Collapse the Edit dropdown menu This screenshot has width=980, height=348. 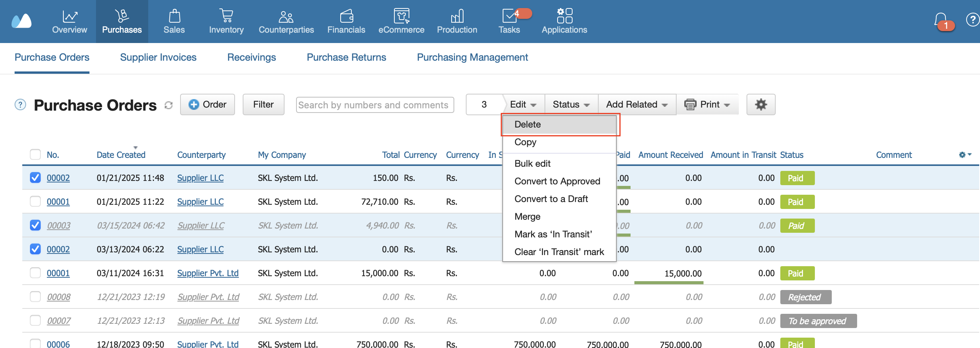click(523, 104)
